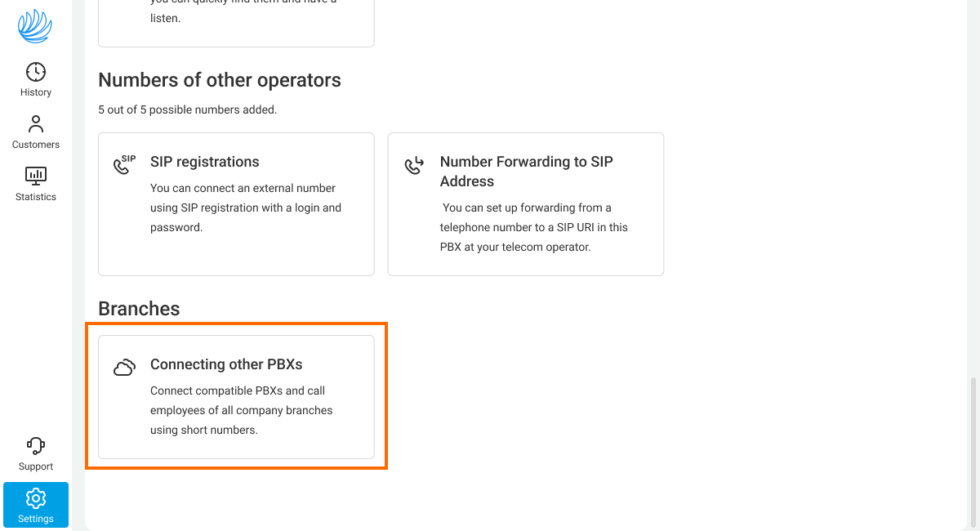Click the Connect compatible PBXs description text
980x531 pixels.
(x=241, y=410)
